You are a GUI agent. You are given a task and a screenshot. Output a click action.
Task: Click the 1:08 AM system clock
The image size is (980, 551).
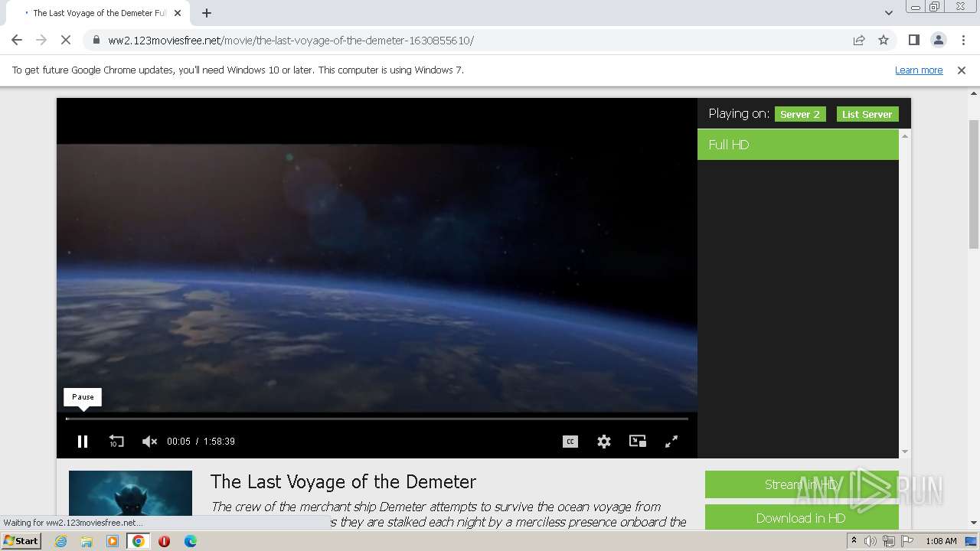941,541
